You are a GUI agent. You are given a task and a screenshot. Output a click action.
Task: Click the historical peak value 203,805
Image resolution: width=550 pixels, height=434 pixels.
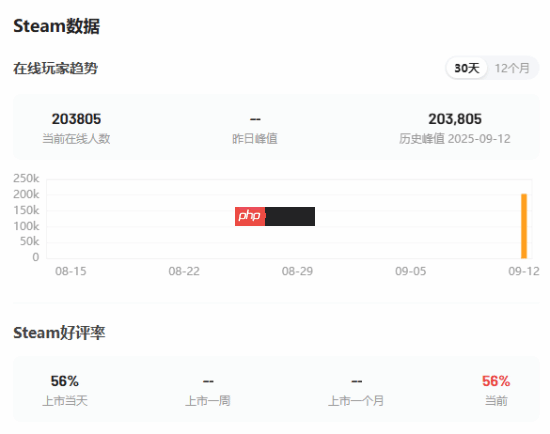(455, 119)
